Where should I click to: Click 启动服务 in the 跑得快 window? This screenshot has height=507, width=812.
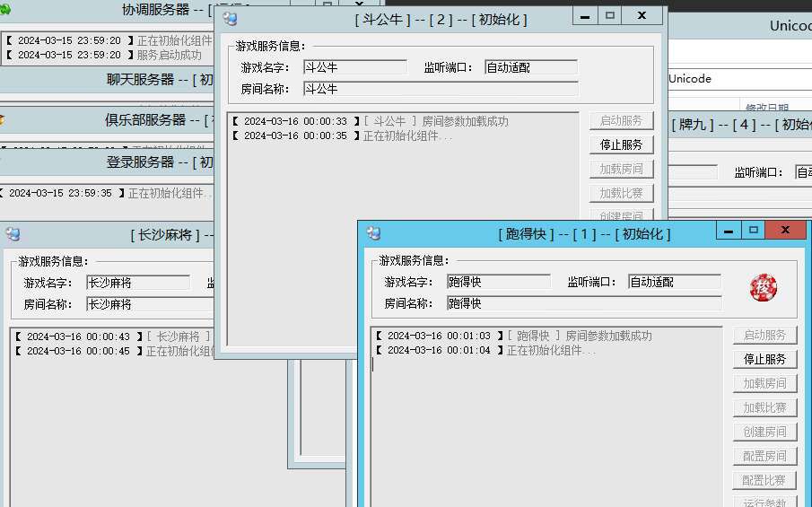coord(764,335)
